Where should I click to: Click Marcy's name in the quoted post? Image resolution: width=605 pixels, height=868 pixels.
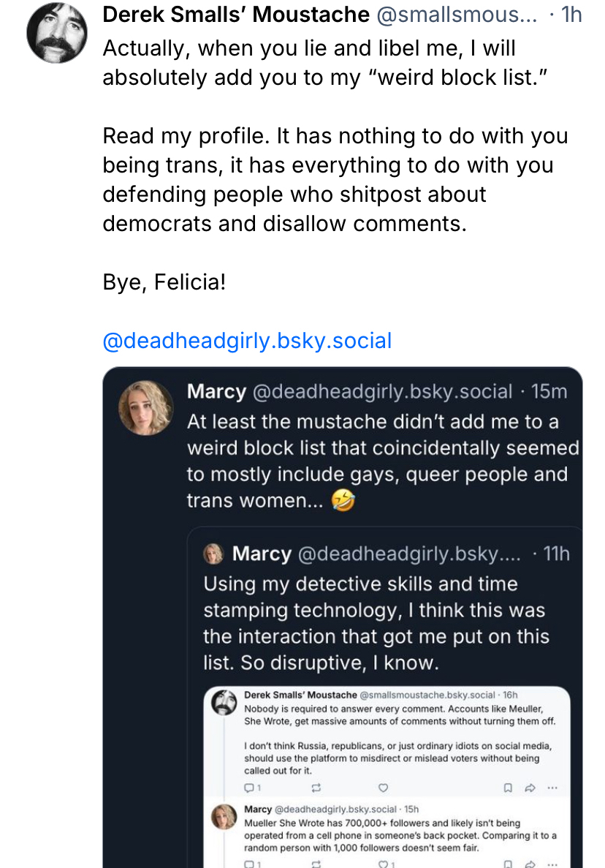click(x=216, y=391)
